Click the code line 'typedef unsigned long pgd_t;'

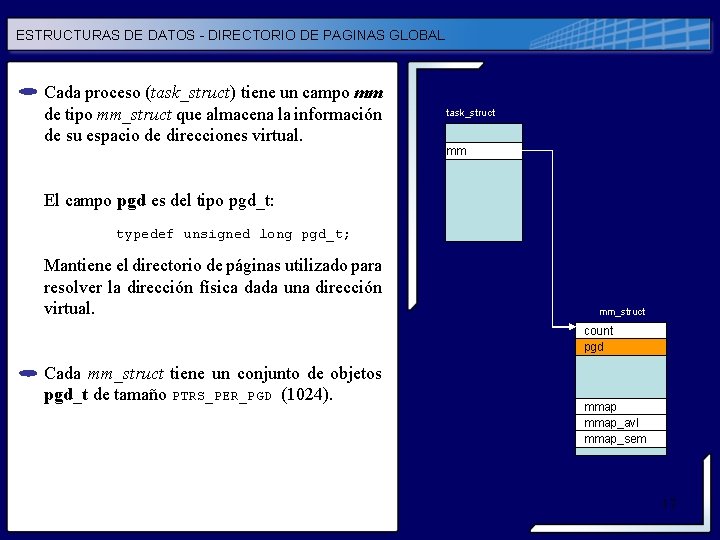coord(233,234)
